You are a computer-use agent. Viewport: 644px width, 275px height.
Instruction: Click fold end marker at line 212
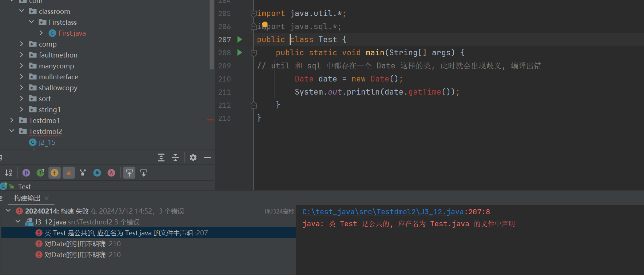coord(254,105)
